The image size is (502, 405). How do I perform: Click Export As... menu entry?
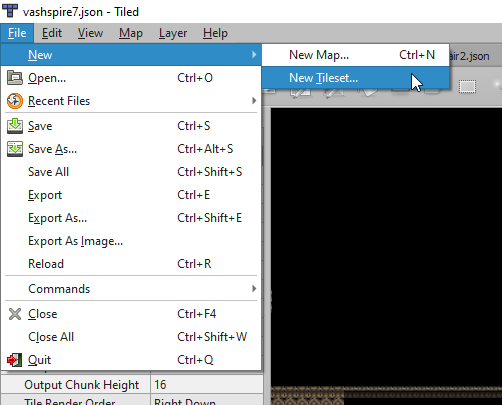131,218
